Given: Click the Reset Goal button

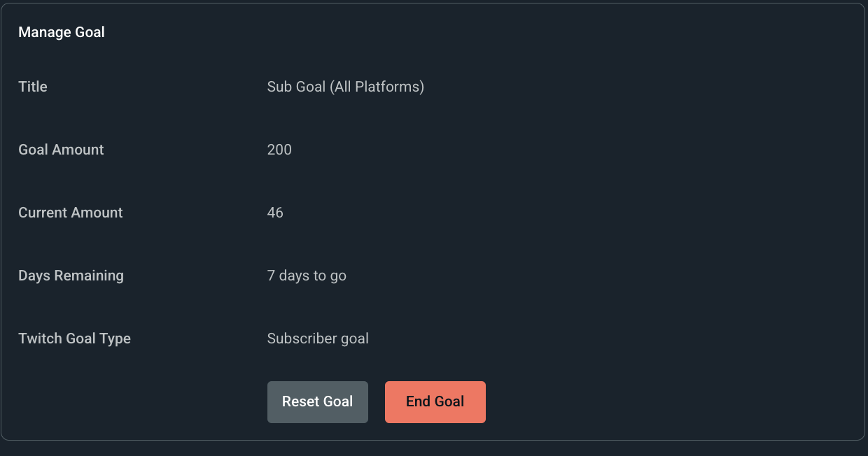Looking at the screenshot, I should pyautogui.click(x=317, y=401).
